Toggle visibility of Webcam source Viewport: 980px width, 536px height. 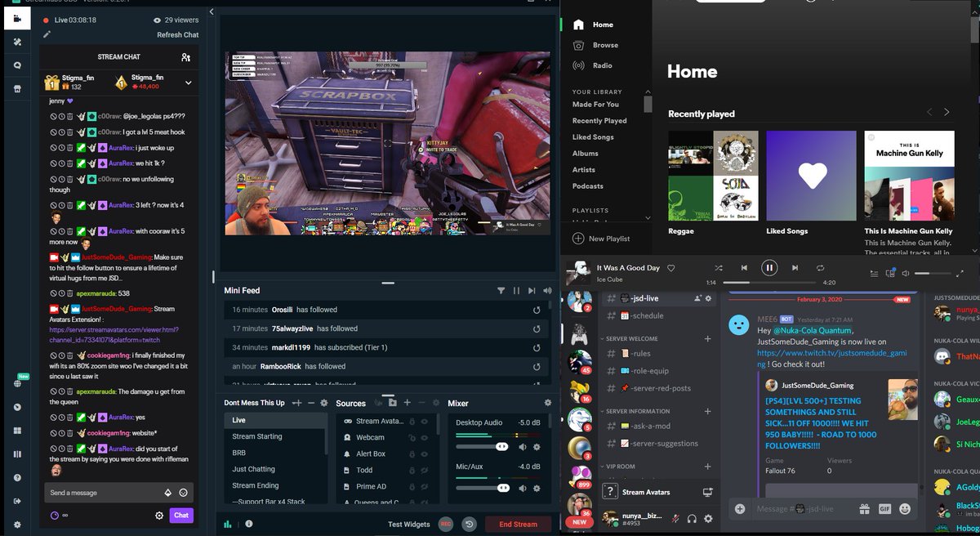(x=425, y=438)
